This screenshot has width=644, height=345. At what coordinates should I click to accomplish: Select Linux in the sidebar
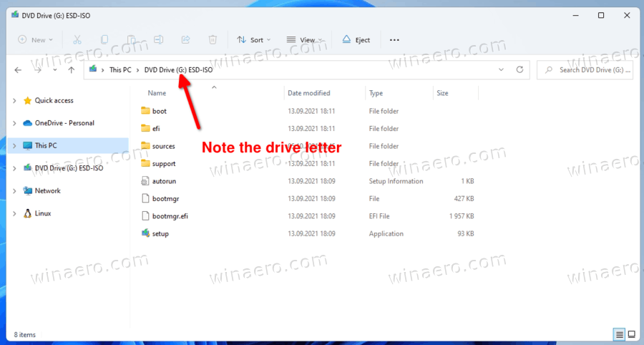pos(43,213)
